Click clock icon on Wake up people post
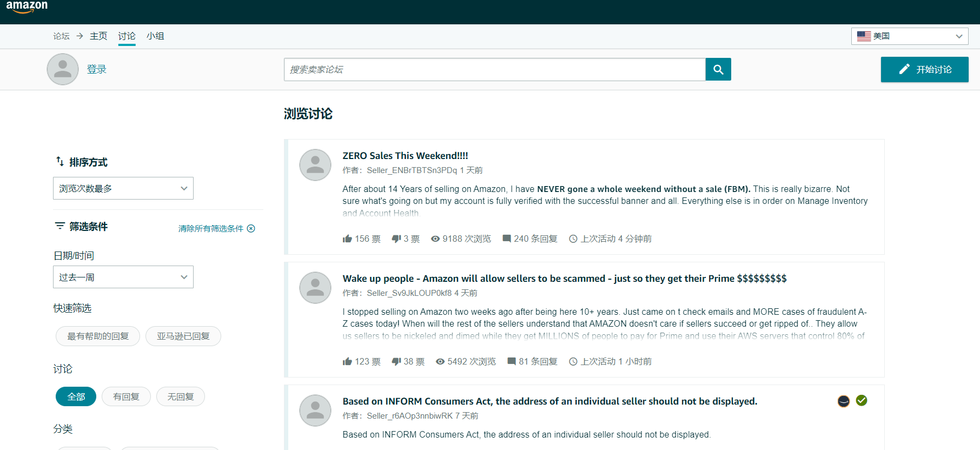980x450 pixels. click(573, 361)
